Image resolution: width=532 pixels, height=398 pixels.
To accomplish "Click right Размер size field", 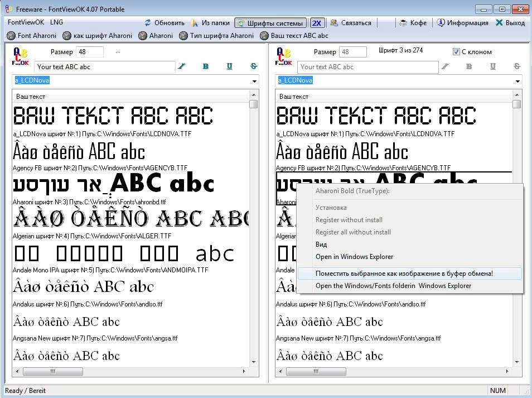I will (353, 52).
